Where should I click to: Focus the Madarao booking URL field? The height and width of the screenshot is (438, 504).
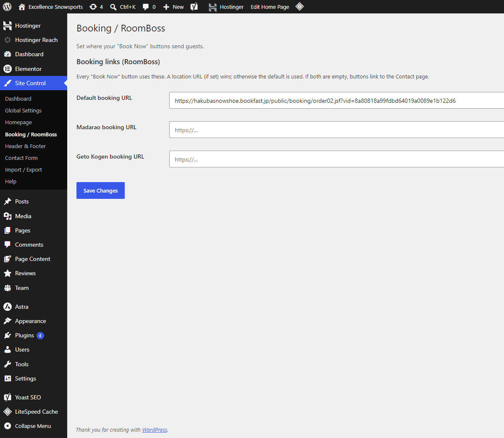point(337,130)
